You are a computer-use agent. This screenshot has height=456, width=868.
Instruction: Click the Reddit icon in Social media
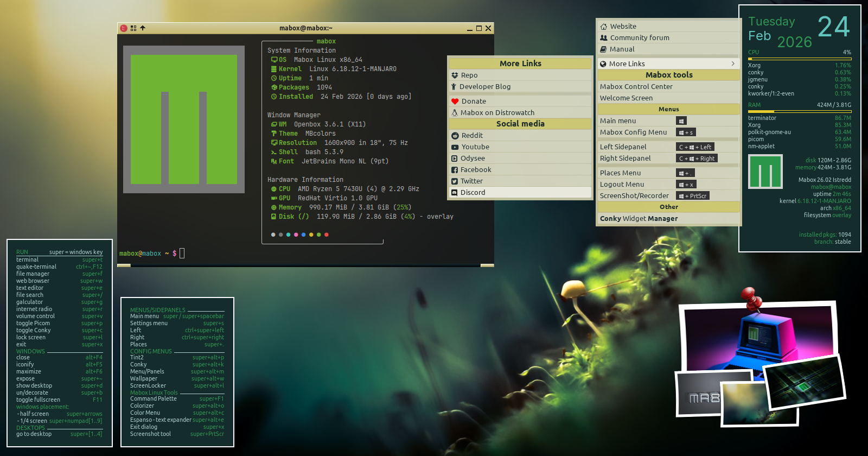[455, 136]
